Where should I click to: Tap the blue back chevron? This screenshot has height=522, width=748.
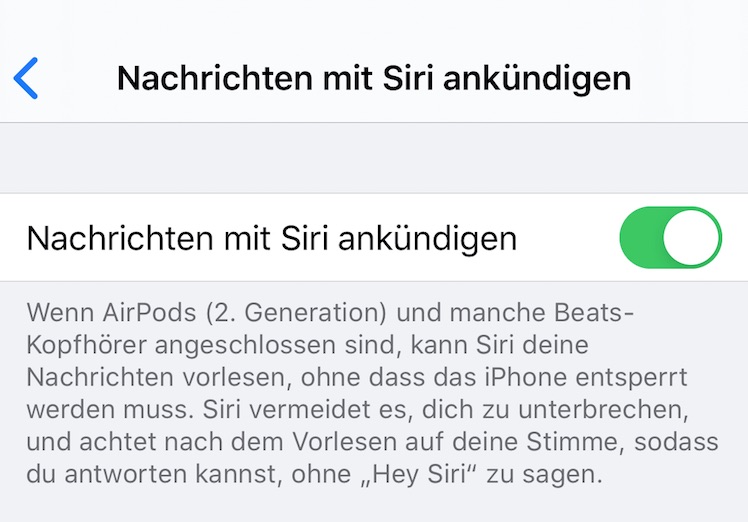point(27,78)
